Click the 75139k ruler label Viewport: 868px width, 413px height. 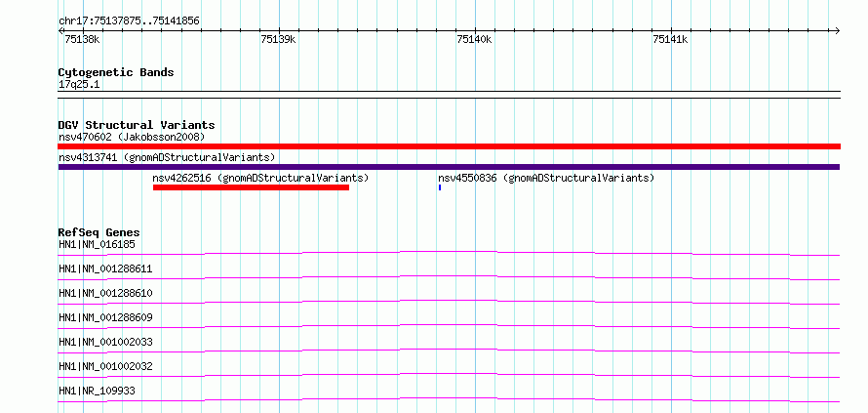279,39
